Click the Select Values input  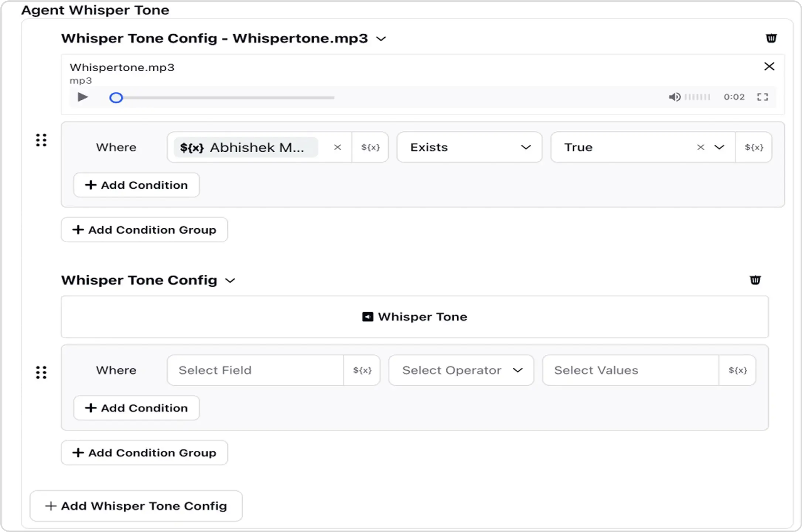[x=631, y=370]
